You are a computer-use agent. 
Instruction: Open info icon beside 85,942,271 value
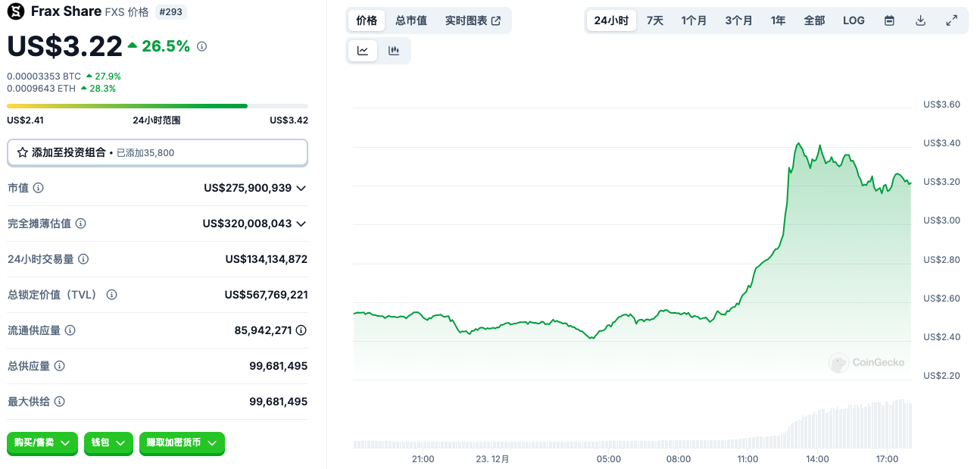point(301,330)
